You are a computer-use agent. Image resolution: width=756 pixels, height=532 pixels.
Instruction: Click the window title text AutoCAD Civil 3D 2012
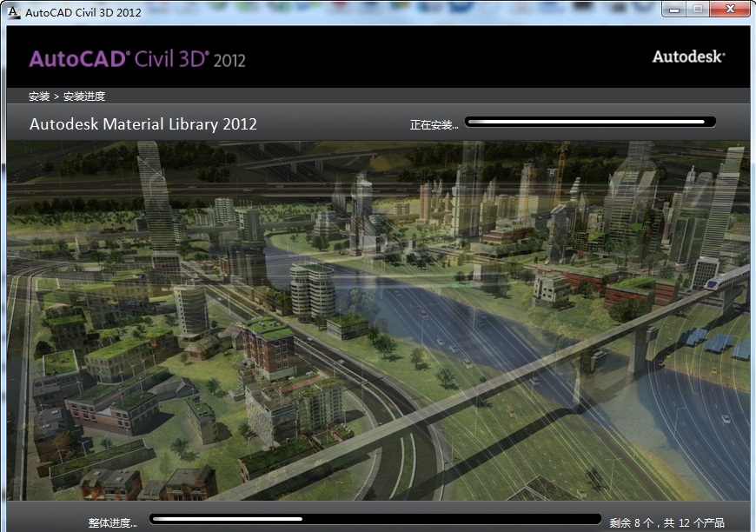coord(83,12)
